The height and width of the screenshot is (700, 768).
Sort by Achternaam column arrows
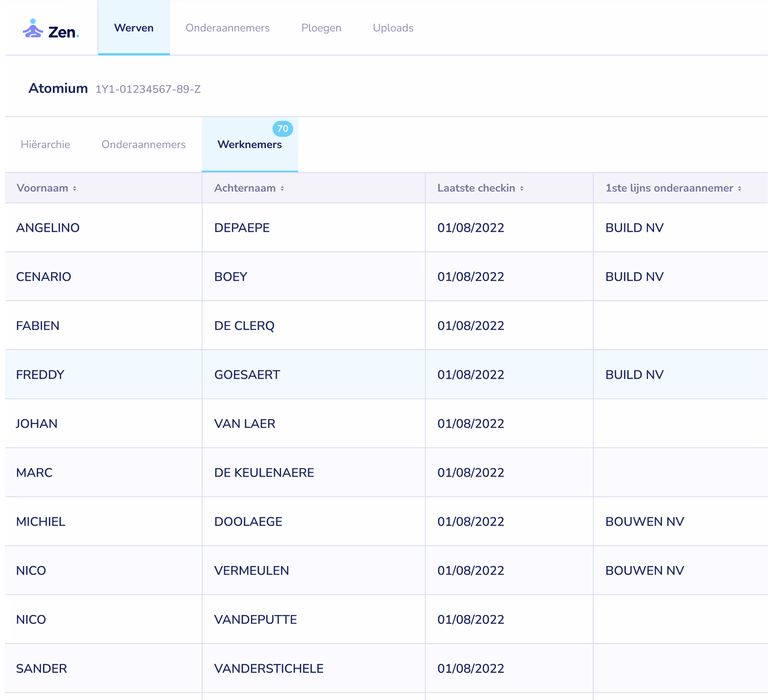pos(282,188)
